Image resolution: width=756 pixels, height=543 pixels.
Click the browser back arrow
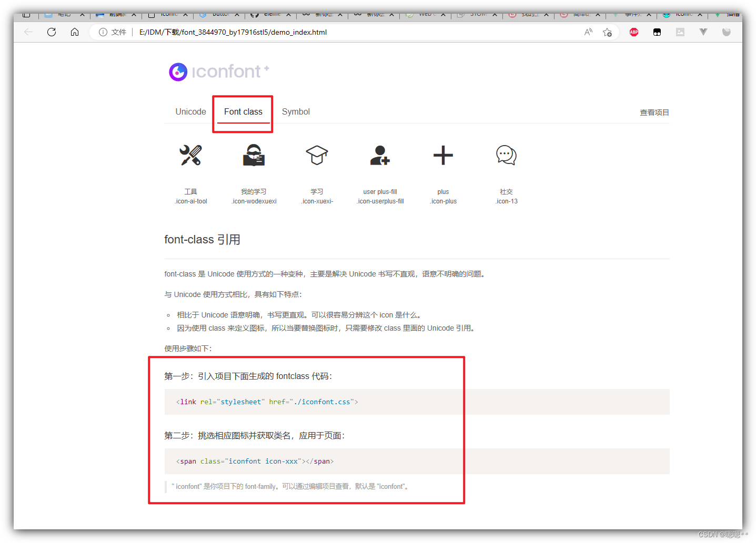[x=28, y=32]
